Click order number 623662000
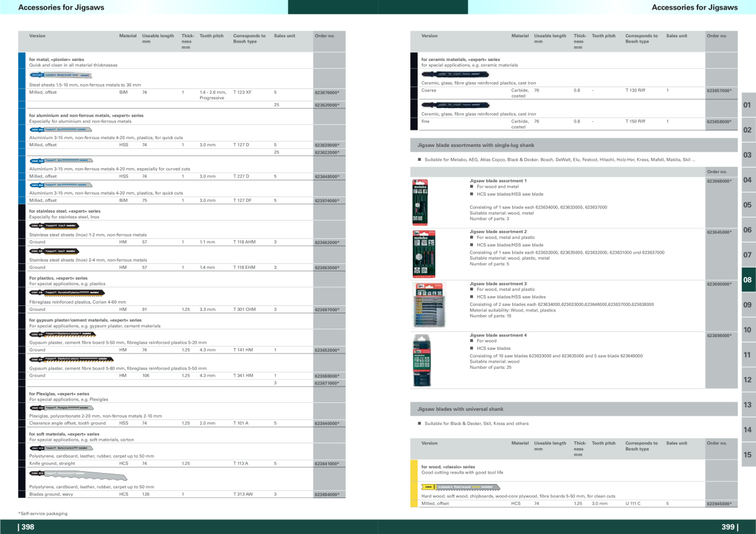 coord(327,242)
